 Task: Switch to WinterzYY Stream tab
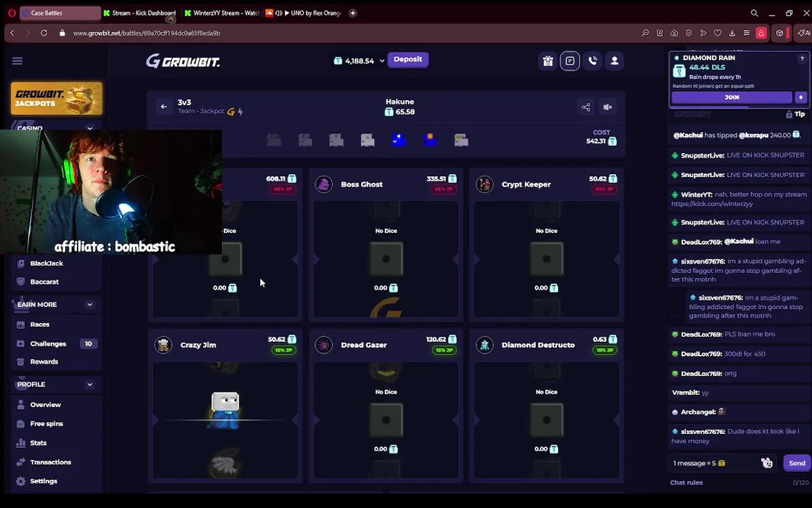coord(222,13)
